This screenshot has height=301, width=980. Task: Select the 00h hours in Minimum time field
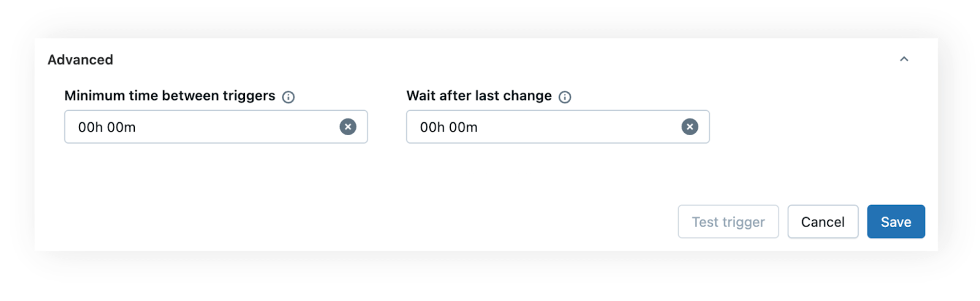[x=91, y=127]
